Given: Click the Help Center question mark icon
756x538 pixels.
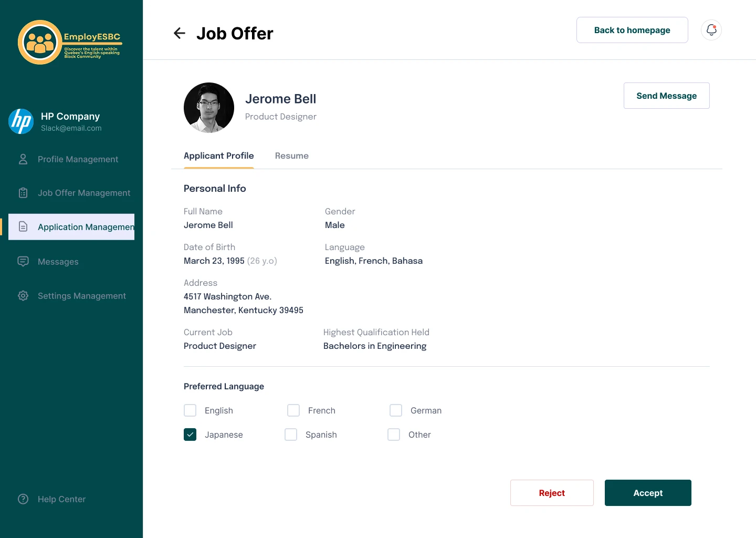Looking at the screenshot, I should [23, 499].
